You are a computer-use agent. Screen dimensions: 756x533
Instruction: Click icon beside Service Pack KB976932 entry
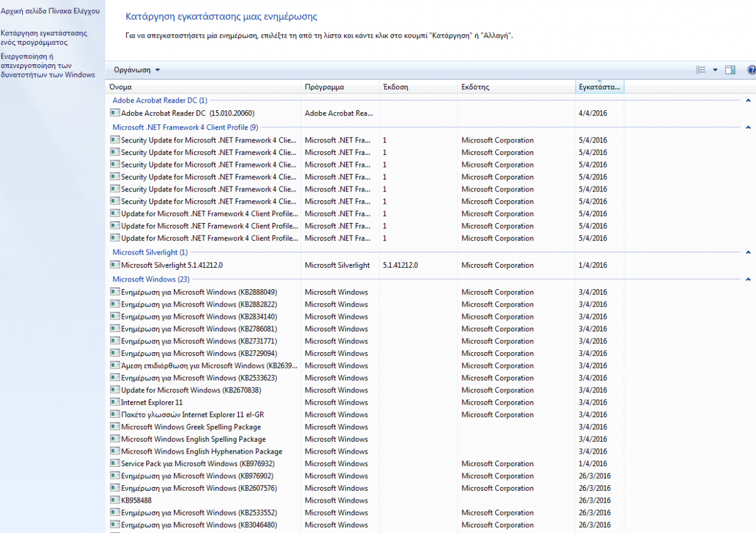click(115, 464)
